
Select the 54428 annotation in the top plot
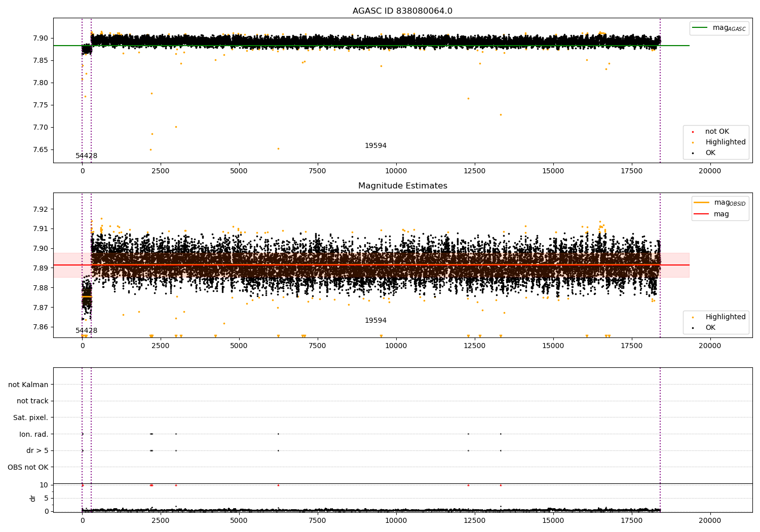point(87,156)
